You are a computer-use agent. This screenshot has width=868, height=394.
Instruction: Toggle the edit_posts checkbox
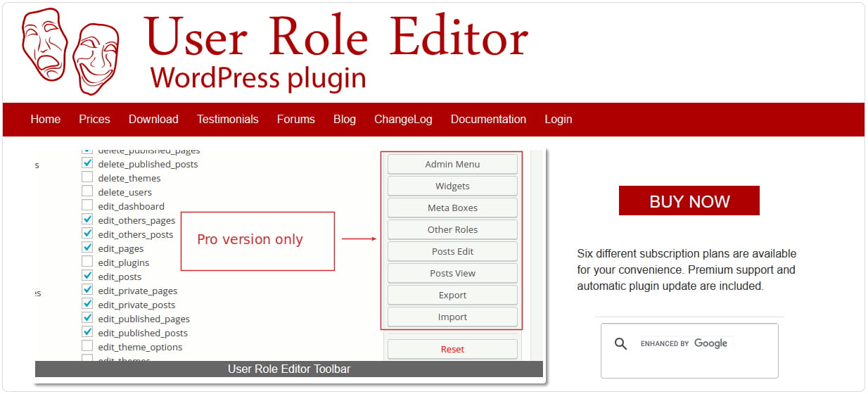pos(87,276)
